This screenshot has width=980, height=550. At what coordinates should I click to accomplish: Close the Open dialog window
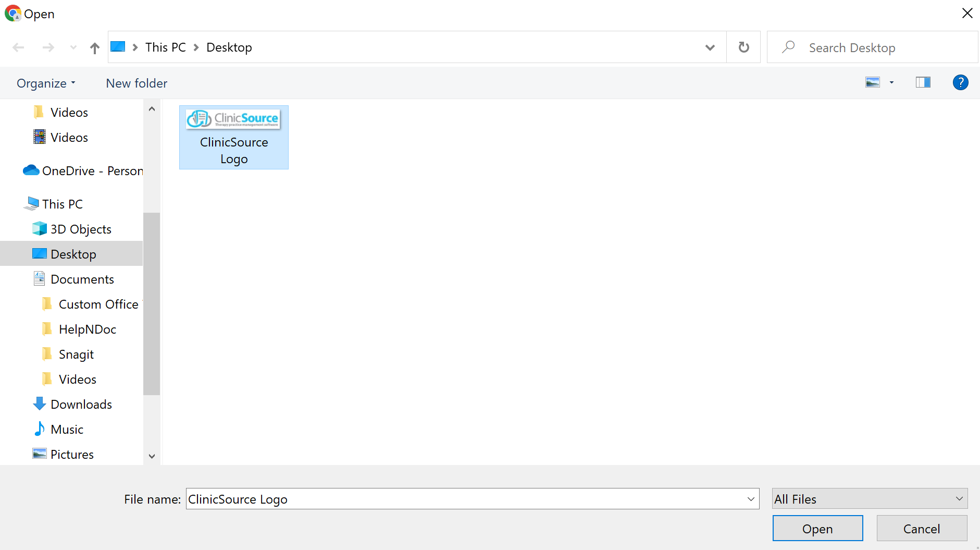click(x=967, y=13)
